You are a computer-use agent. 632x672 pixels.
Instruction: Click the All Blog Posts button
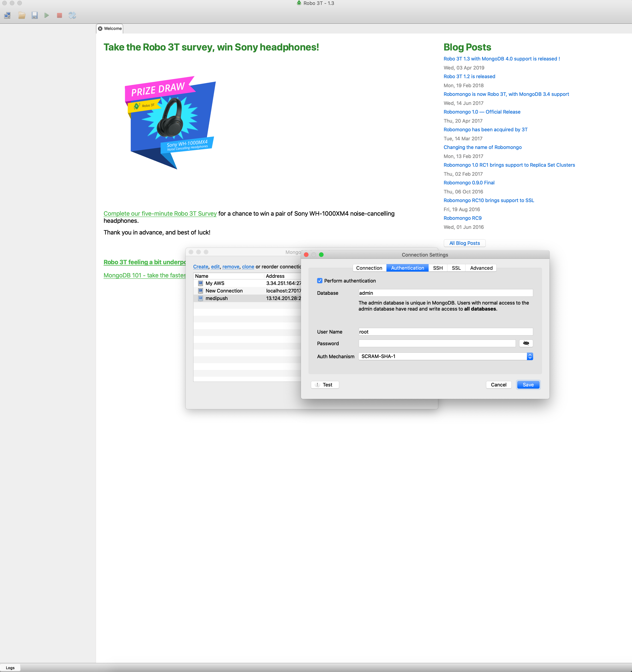(464, 243)
